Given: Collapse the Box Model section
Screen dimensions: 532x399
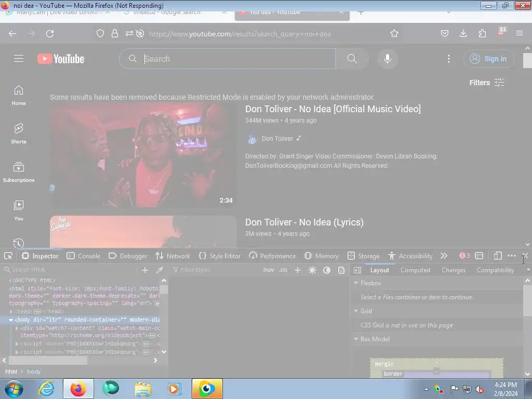Looking at the screenshot, I should 356,339.
